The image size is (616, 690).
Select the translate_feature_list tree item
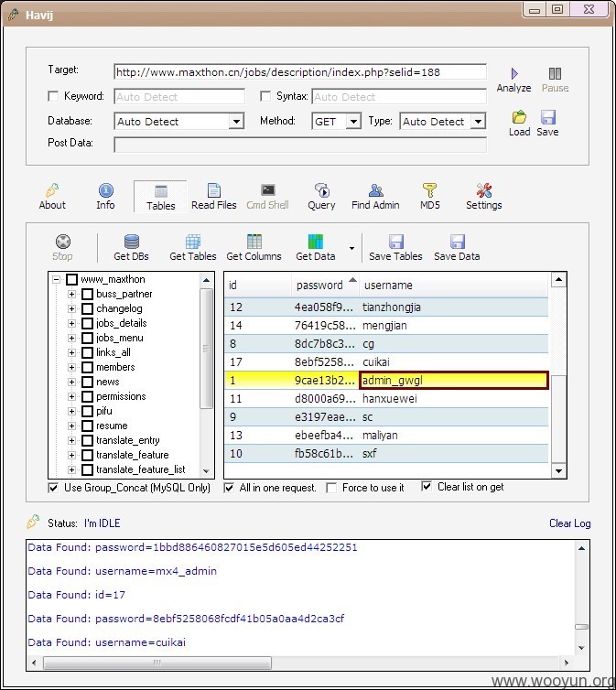click(x=141, y=469)
